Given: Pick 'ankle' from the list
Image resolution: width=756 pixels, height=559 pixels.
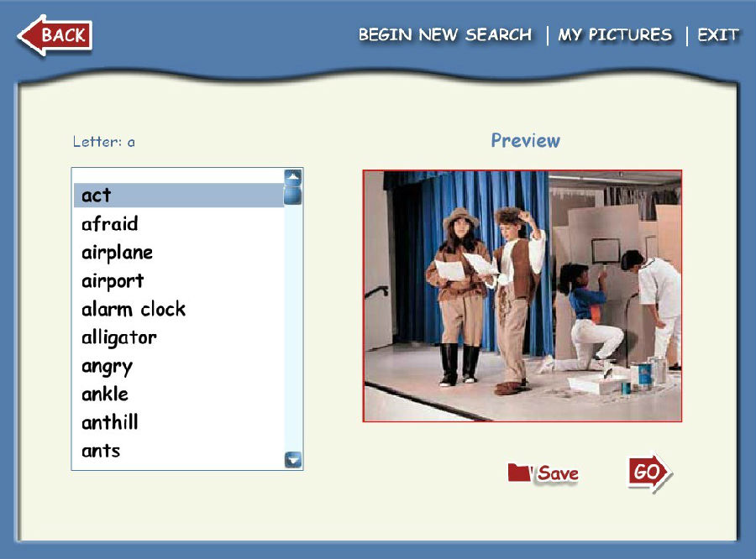Looking at the screenshot, I should 105,394.
